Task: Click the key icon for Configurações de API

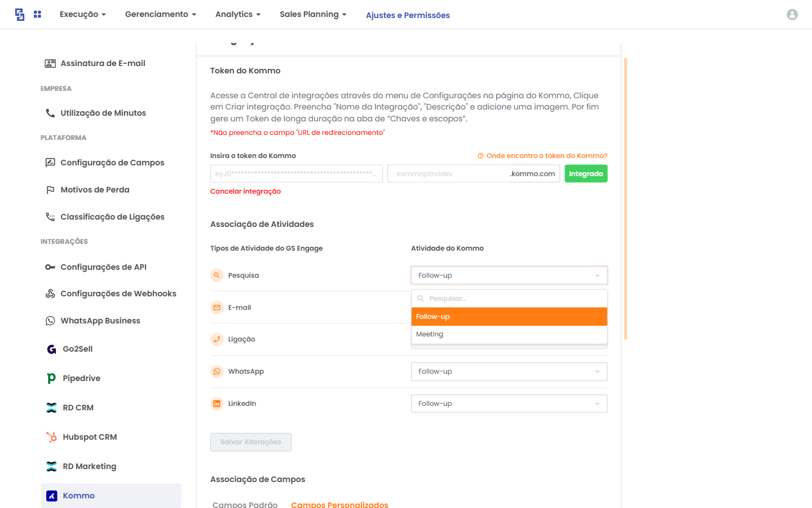Action: [x=50, y=267]
